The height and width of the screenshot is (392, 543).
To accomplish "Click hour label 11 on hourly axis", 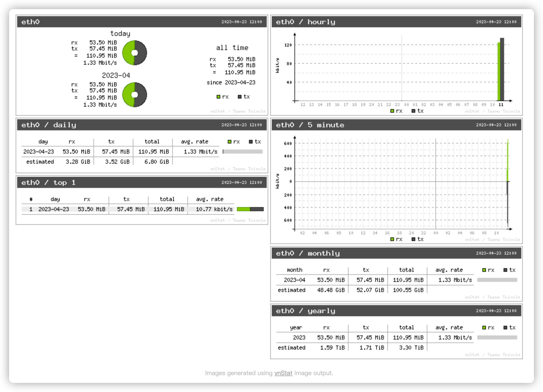I will pyautogui.click(x=501, y=105).
